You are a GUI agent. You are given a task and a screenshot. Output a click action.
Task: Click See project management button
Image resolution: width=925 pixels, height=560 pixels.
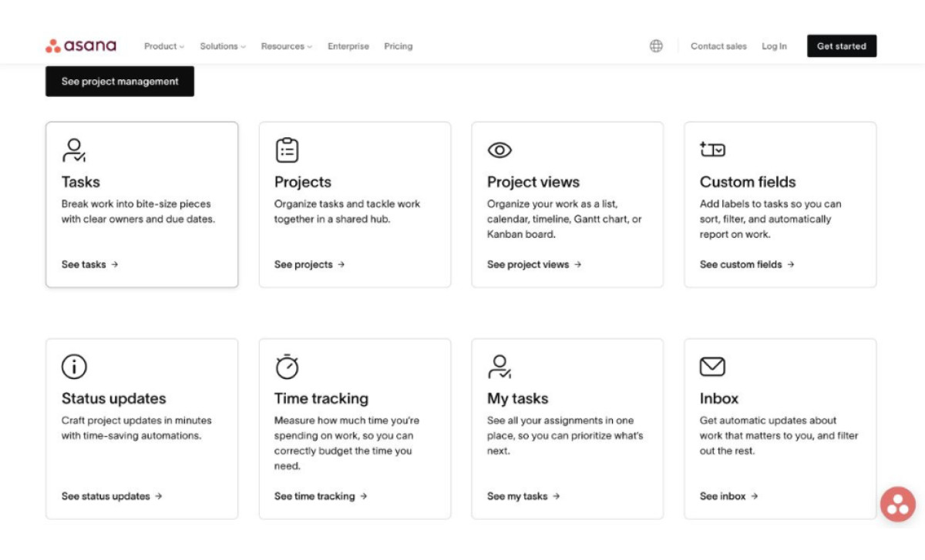(119, 81)
